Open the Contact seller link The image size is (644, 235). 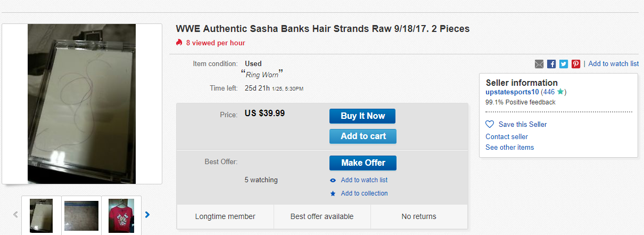point(506,136)
